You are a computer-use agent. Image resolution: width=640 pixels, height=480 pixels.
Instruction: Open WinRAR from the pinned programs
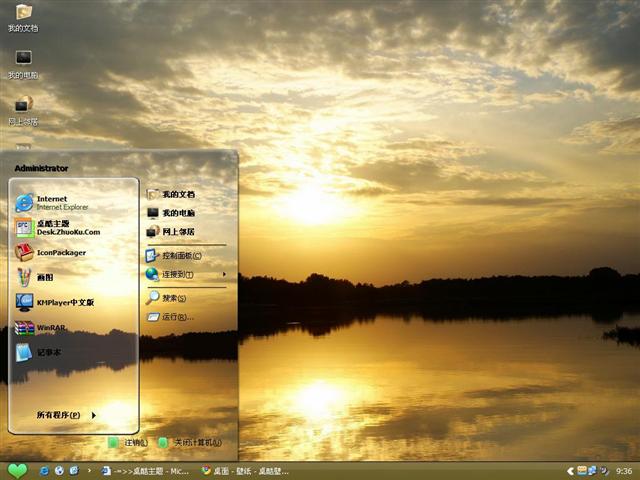(50, 327)
